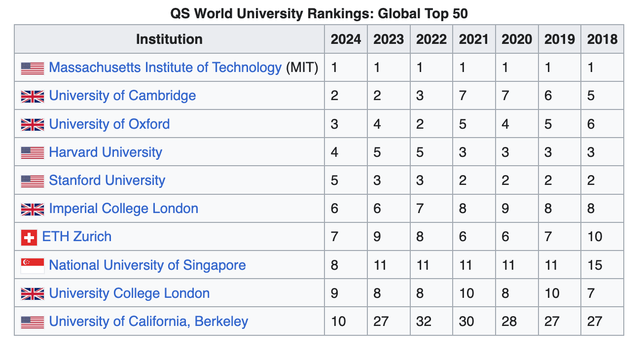
Task: Open the Stanford University link
Action: click(107, 180)
